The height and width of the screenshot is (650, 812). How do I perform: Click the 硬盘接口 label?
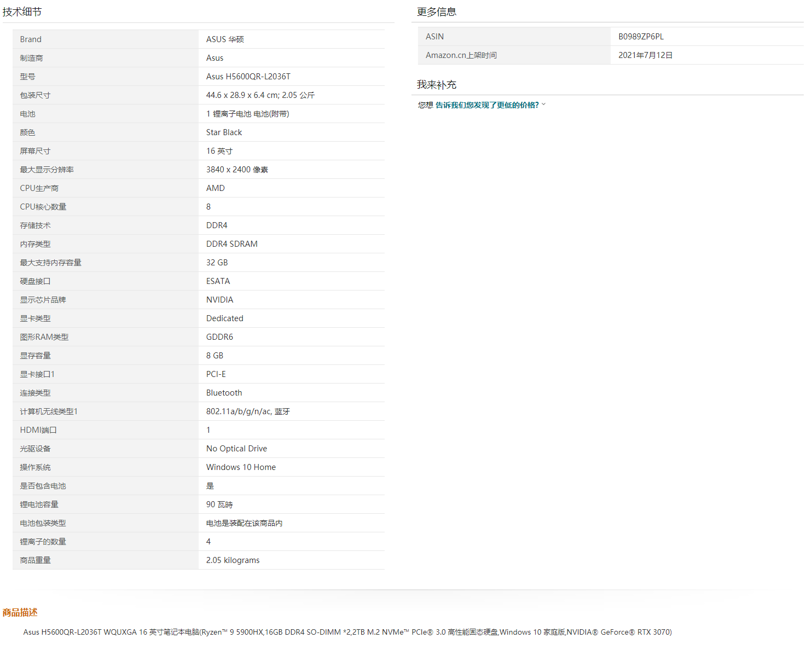click(35, 281)
